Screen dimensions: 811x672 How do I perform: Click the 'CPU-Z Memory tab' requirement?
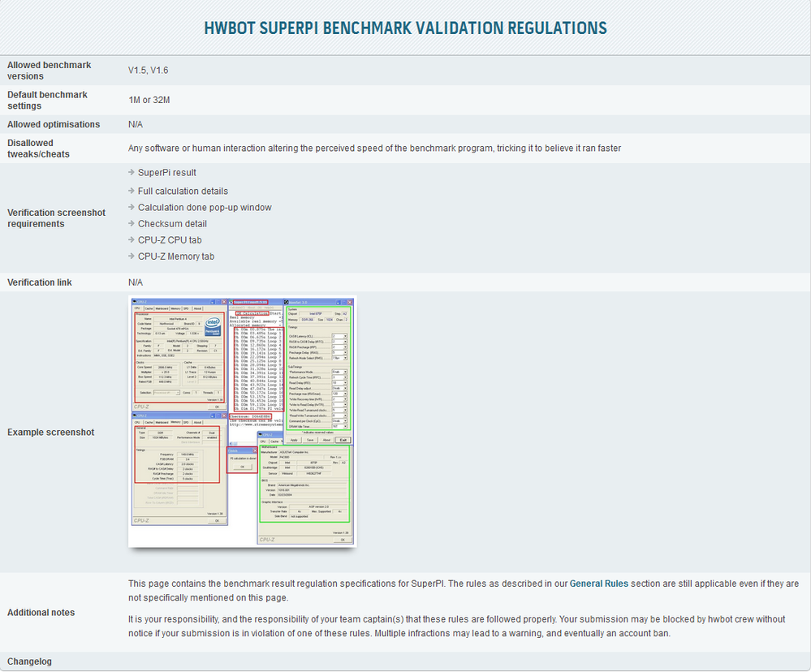[x=176, y=256]
